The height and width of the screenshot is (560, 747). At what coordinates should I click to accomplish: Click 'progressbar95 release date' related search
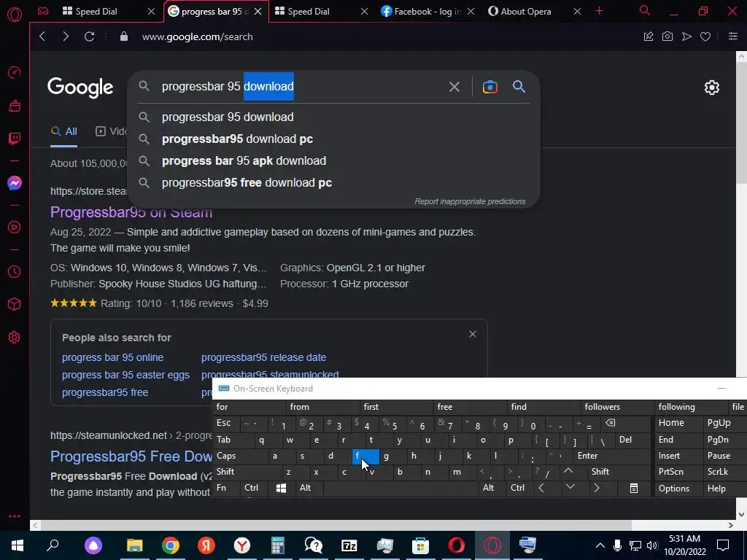tap(263, 357)
